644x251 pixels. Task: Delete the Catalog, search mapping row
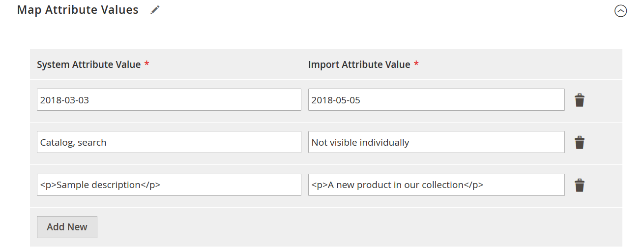tap(580, 143)
